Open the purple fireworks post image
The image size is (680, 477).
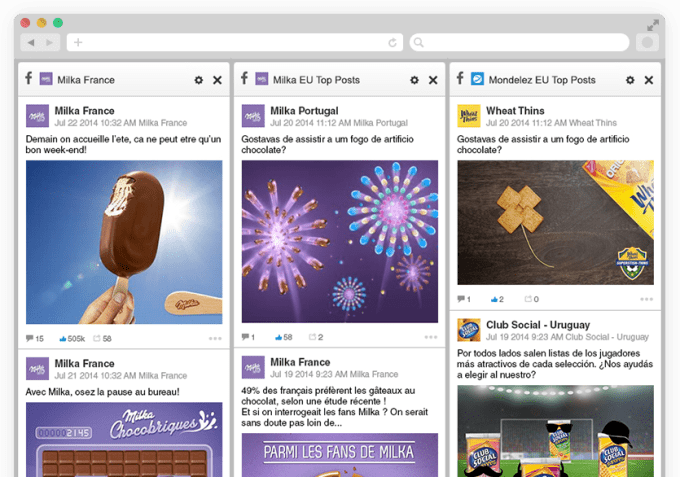coord(340,242)
